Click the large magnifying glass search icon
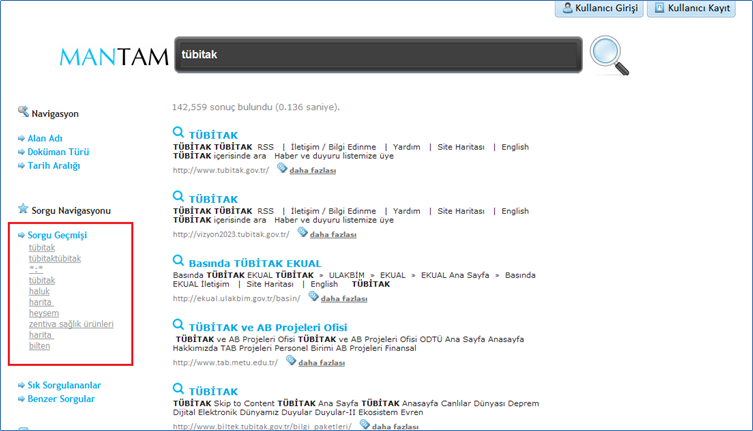The height and width of the screenshot is (431, 753). (x=609, y=56)
